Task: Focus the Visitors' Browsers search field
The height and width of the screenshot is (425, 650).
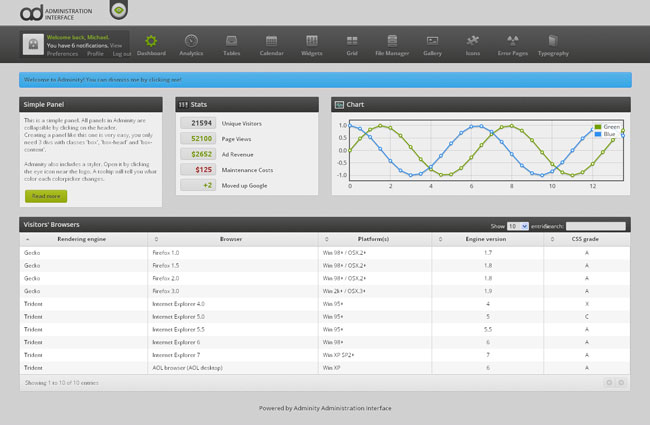Action: tap(596, 226)
